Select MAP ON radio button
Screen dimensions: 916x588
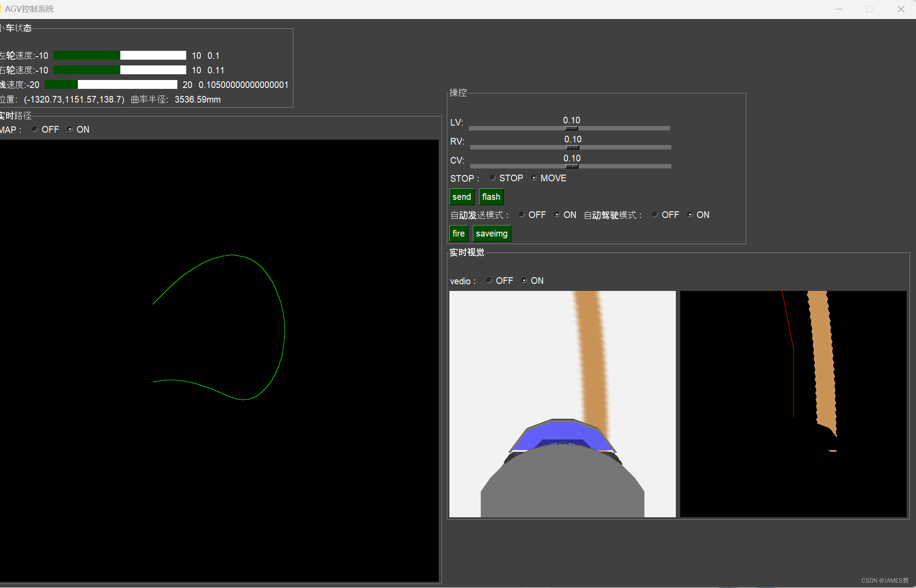70,130
